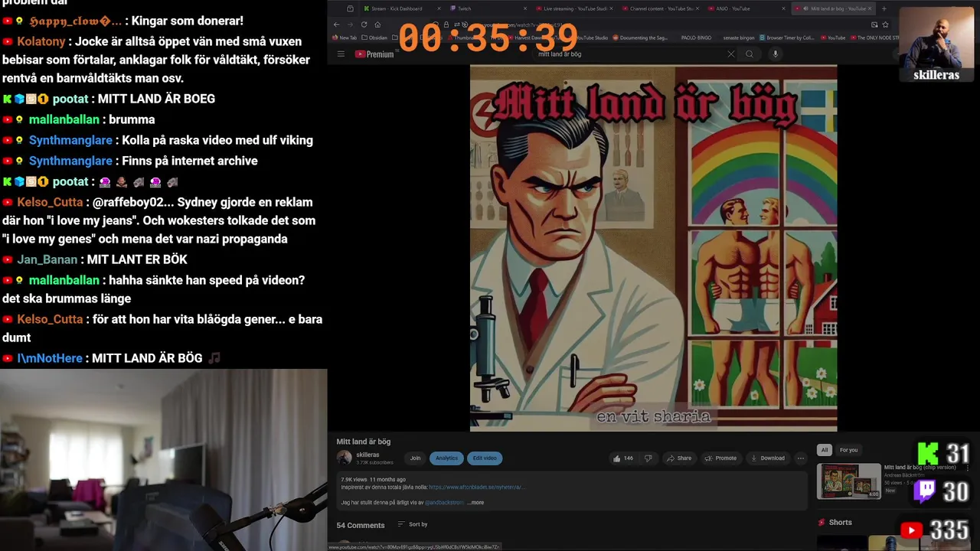Viewport: 980px width, 551px height.
Task: Click the '54 Comments' heading
Action: pos(361,525)
